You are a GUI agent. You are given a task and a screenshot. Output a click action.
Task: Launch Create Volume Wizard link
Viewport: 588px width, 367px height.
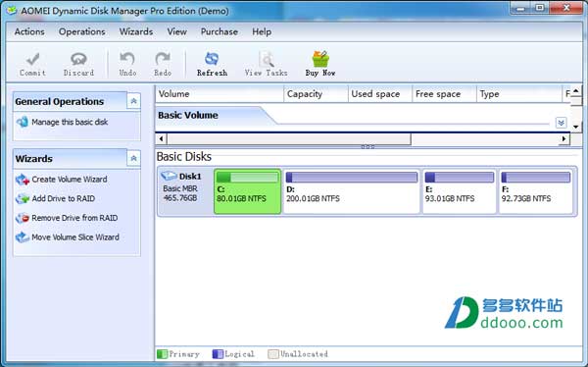click(x=70, y=180)
